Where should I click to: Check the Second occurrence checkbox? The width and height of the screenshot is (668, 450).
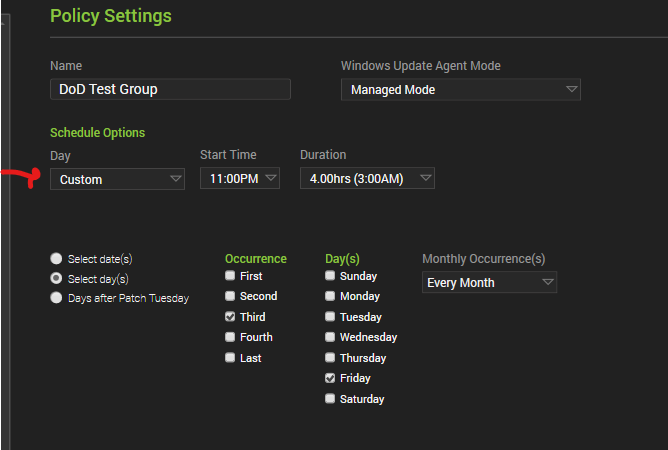tap(231, 296)
